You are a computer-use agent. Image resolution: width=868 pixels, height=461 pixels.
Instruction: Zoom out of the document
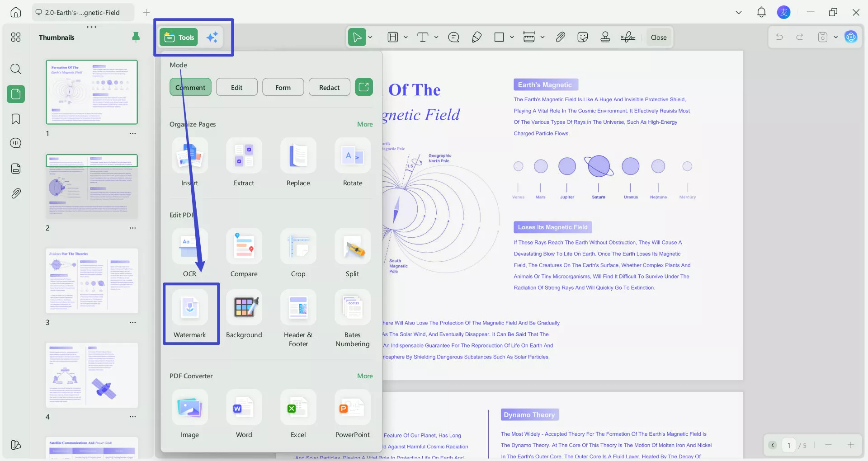pyautogui.click(x=828, y=445)
